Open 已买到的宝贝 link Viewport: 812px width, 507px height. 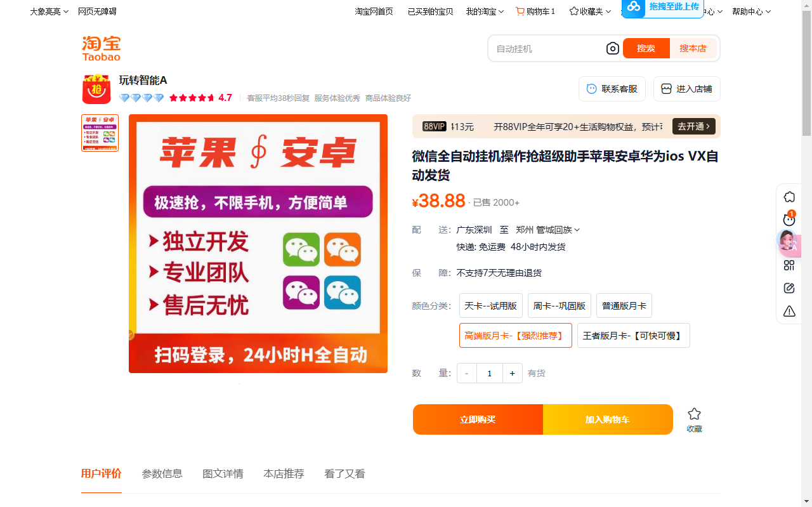(x=431, y=11)
